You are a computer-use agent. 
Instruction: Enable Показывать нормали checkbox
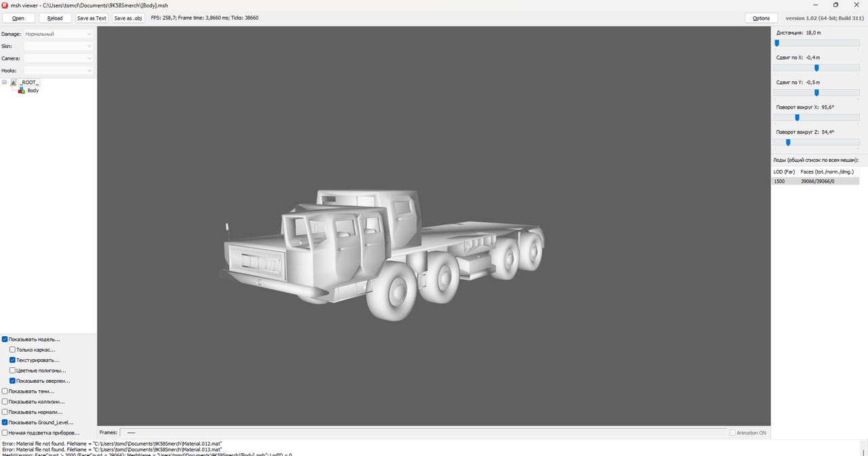click(x=5, y=412)
